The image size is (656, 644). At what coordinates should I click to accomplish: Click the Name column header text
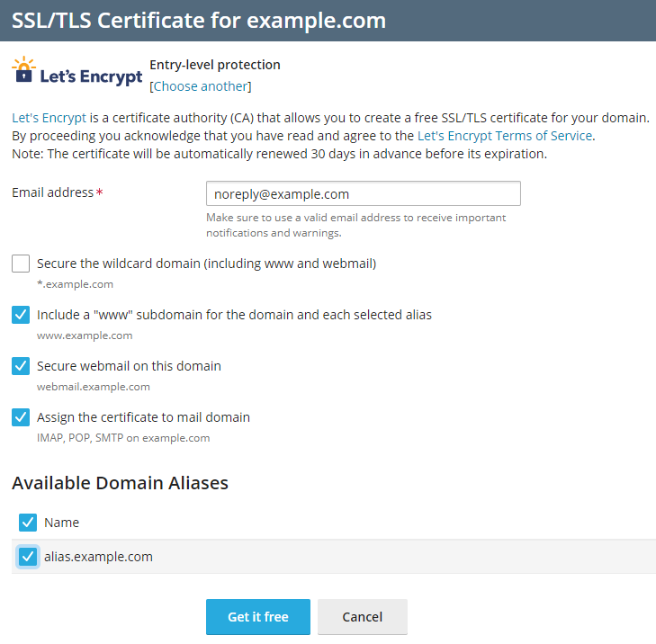tap(61, 523)
